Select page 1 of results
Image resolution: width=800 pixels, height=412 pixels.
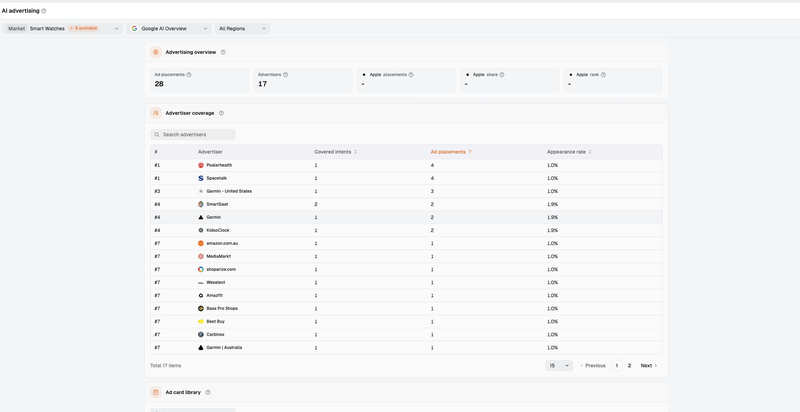point(617,366)
